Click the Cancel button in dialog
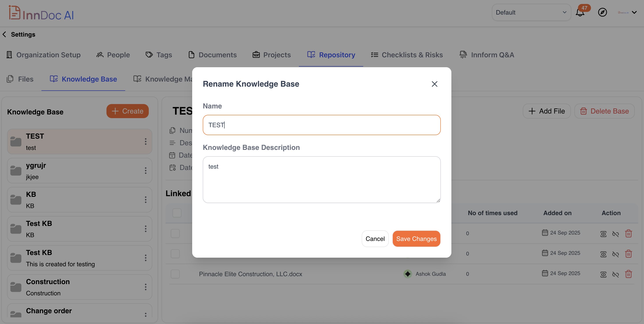 tap(375, 239)
